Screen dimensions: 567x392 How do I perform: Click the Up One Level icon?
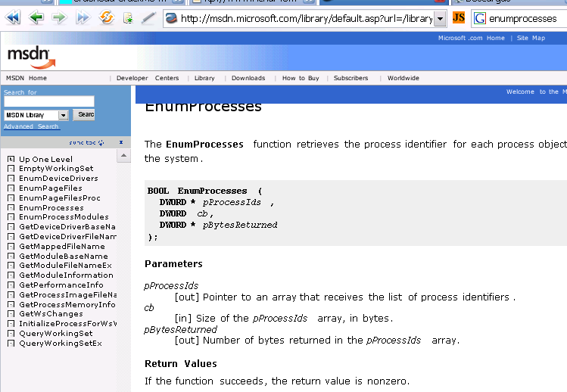11,159
